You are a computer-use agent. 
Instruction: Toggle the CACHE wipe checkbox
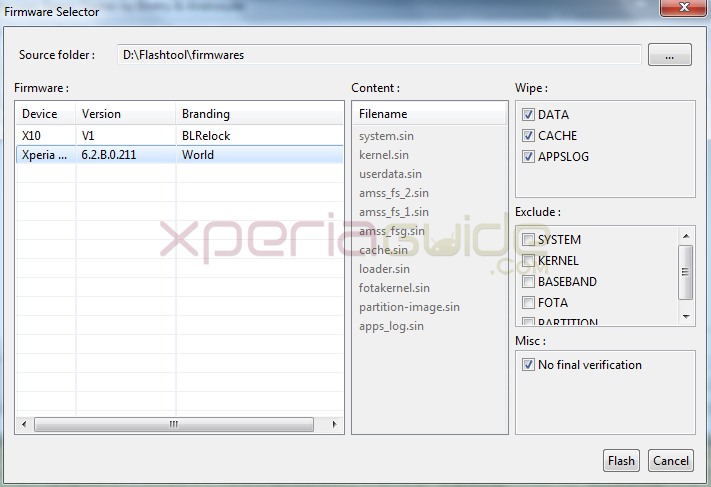click(528, 135)
